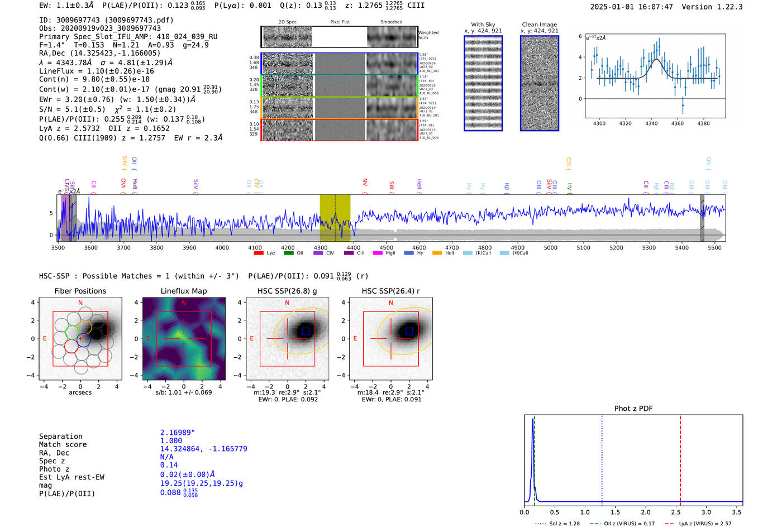Select the green-outlined fiber spectrum row
The height and width of the screenshot is (532, 782).
[x=339, y=86]
